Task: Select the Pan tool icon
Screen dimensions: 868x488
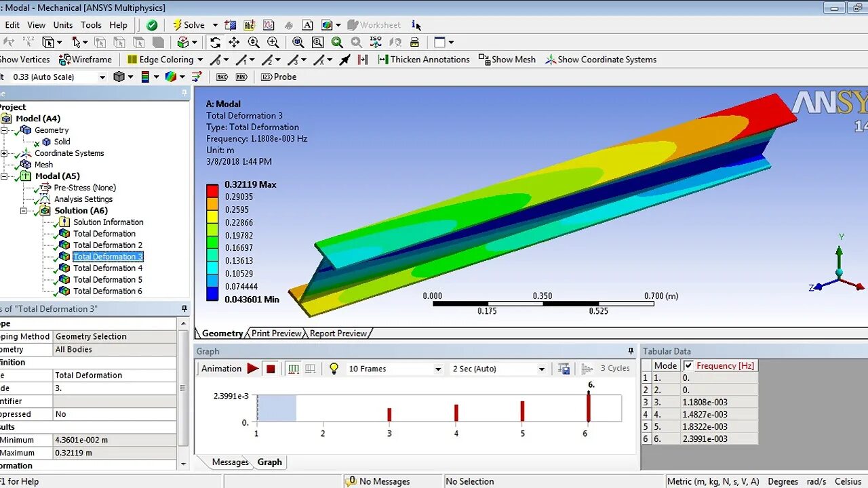Action: click(234, 42)
